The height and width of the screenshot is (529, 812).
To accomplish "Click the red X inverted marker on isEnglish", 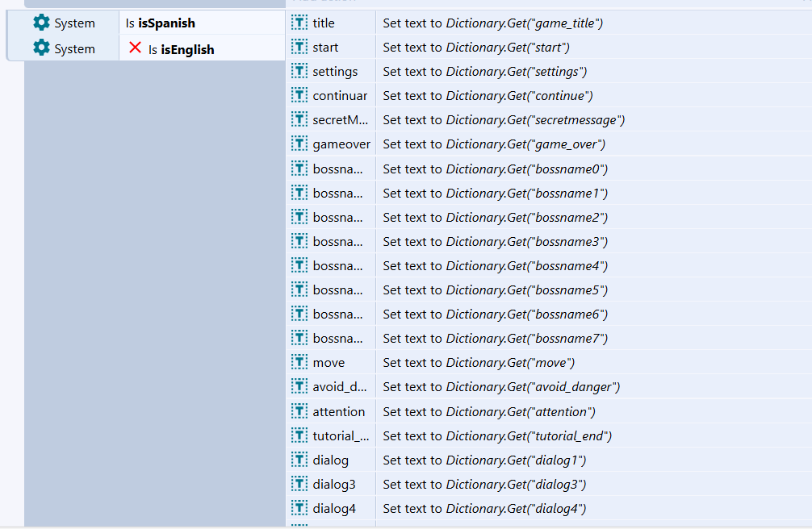I will [135, 48].
